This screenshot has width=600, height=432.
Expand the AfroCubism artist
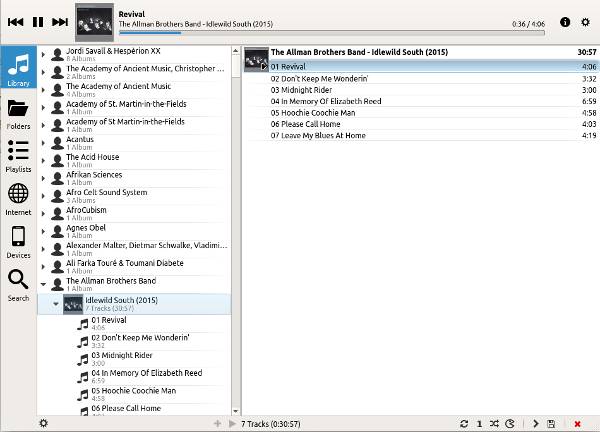pos(43,214)
